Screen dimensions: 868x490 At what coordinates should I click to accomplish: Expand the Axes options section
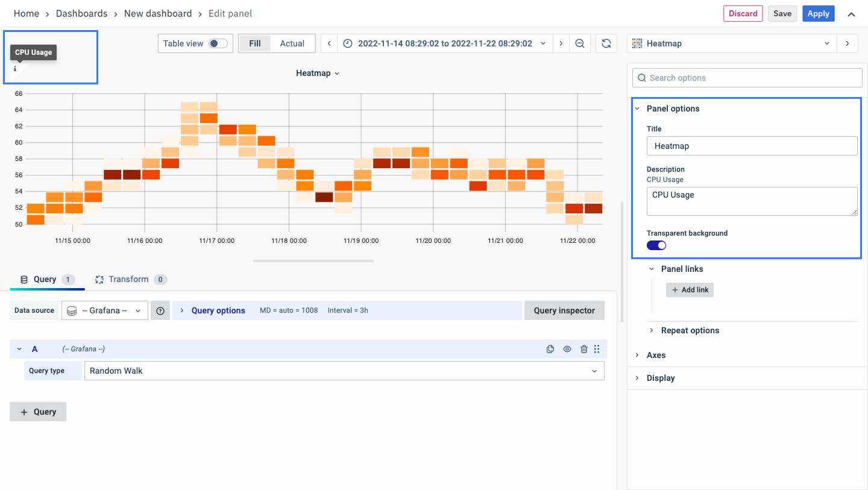click(656, 355)
